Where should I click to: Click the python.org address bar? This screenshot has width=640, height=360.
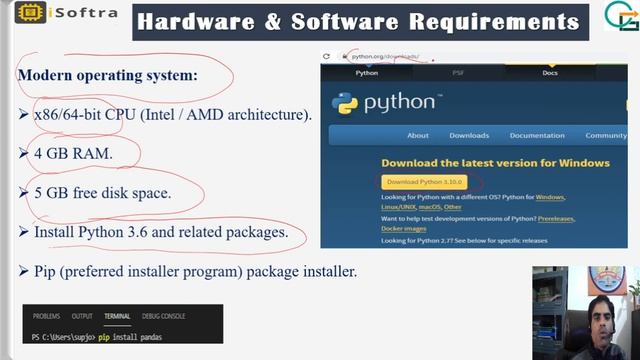[385, 56]
